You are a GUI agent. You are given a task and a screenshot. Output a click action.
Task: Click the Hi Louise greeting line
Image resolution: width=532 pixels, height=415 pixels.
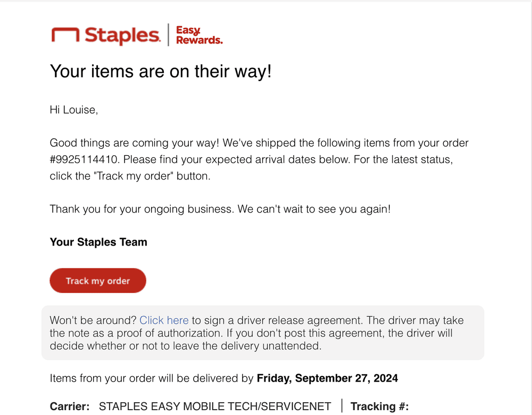[x=74, y=110]
